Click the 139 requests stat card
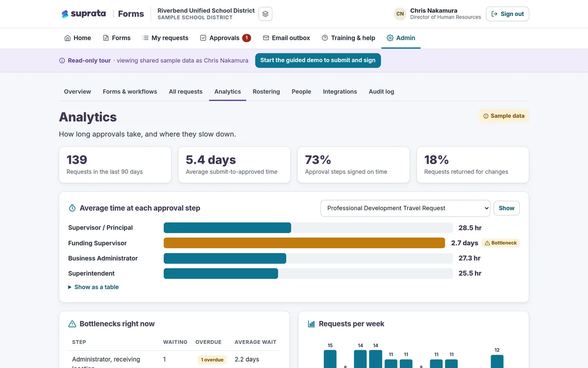Image resolution: width=588 pixels, height=368 pixels. (115, 165)
